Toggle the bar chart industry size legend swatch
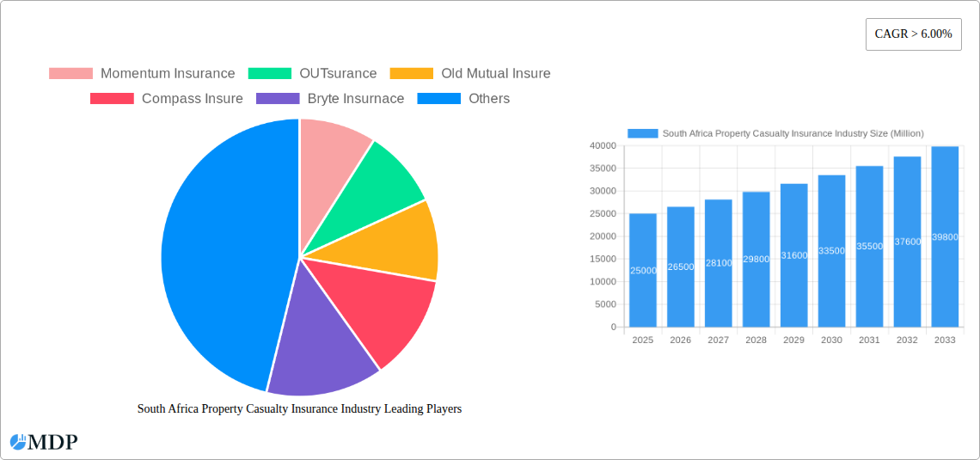 (642, 133)
